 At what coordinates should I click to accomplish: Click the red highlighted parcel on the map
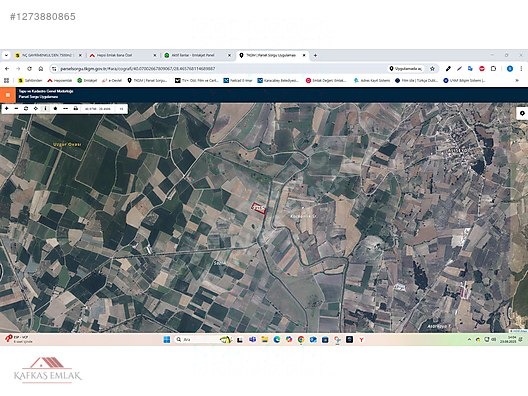coord(259,208)
